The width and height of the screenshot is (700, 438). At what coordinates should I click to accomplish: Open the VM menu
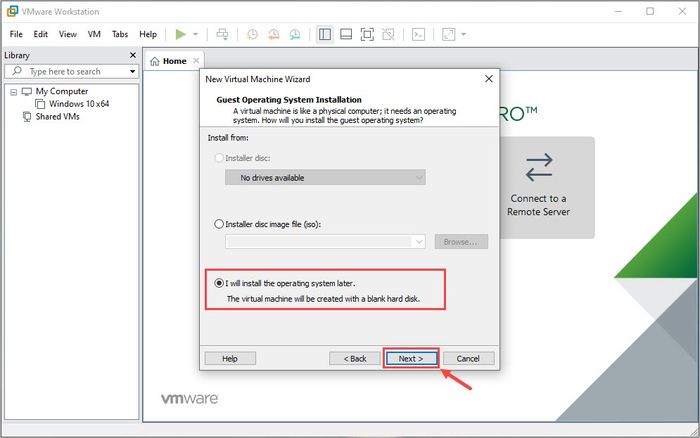94,34
